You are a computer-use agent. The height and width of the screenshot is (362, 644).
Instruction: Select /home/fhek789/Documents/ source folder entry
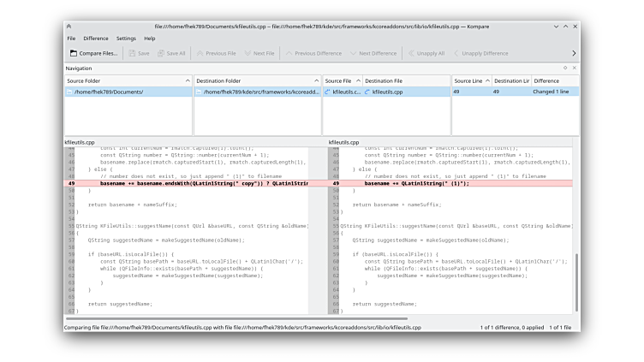click(x=108, y=92)
